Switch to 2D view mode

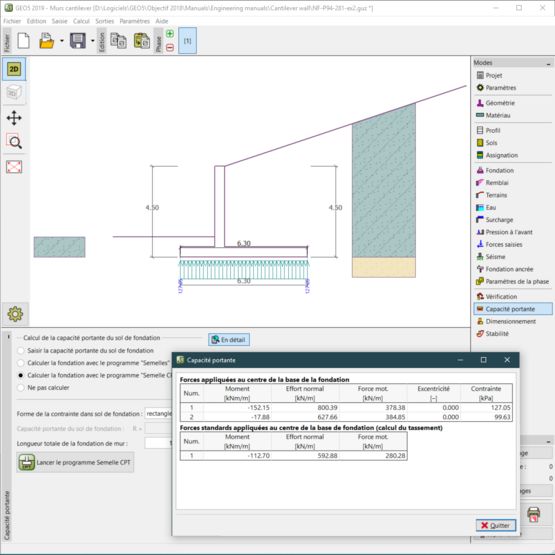click(x=14, y=69)
